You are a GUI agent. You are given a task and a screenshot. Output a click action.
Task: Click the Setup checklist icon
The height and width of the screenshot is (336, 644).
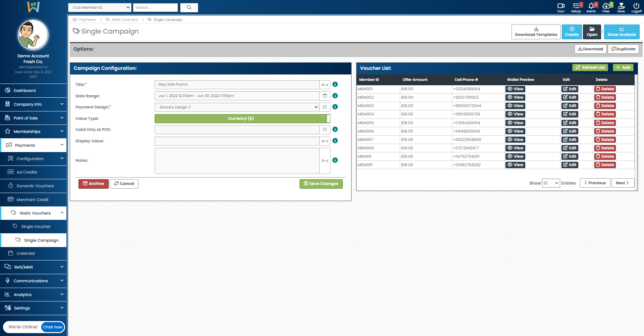pos(576,6)
